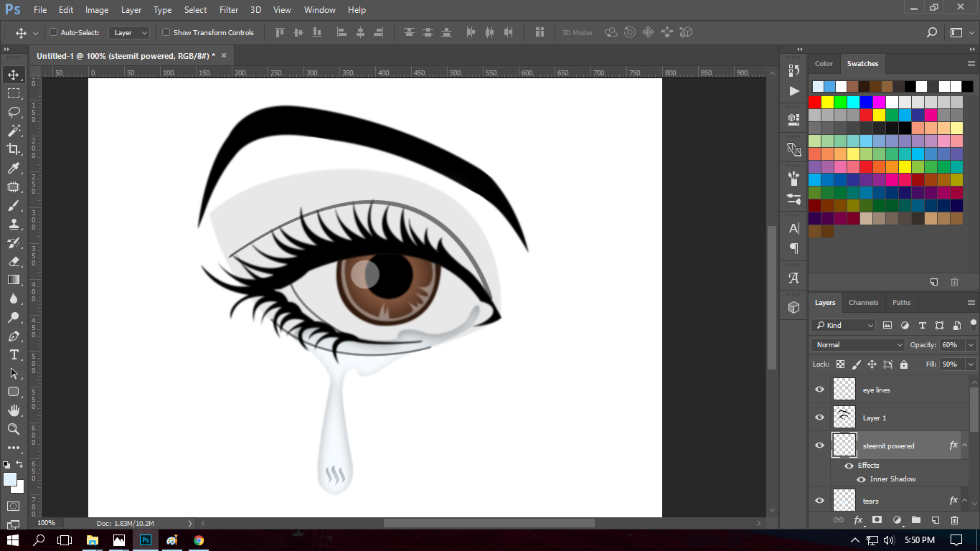
Task: Open the Window menu
Action: click(x=320, y=10)
